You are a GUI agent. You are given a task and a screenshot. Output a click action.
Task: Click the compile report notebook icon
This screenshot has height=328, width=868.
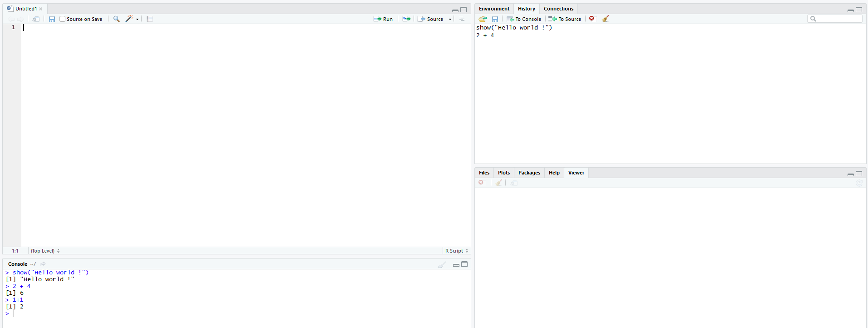[150, 19]
